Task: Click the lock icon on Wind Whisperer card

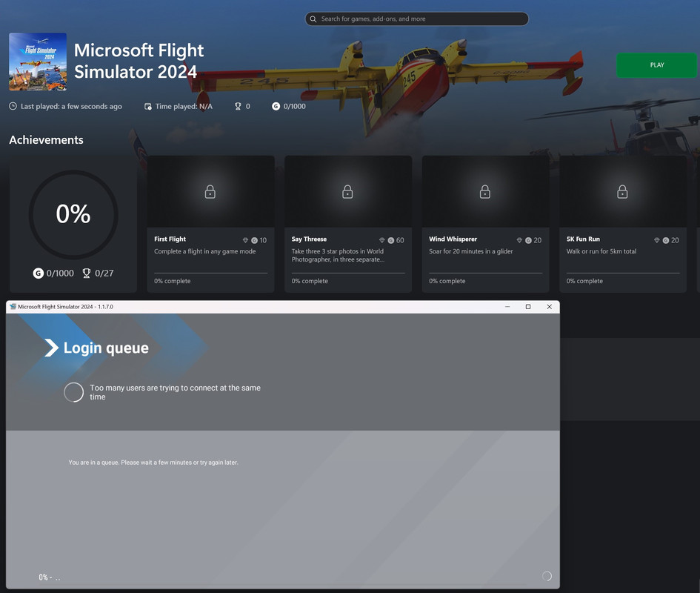Action: click(x=485, y=192)
